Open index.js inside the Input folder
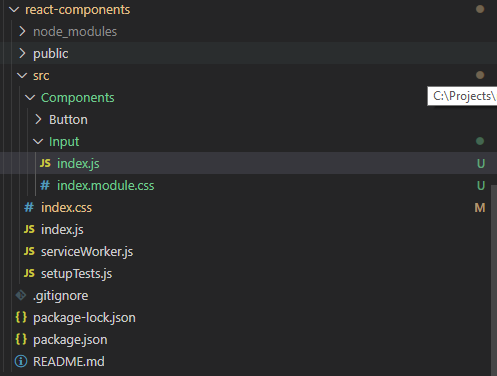Viewport: 497px width, 376px height. click(x=78, y=164)
